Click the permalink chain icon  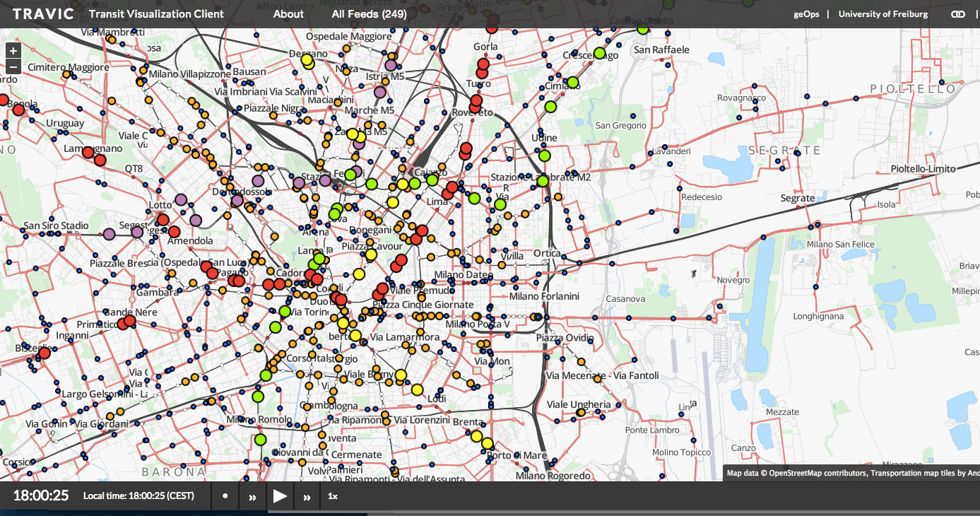[957, 14]
